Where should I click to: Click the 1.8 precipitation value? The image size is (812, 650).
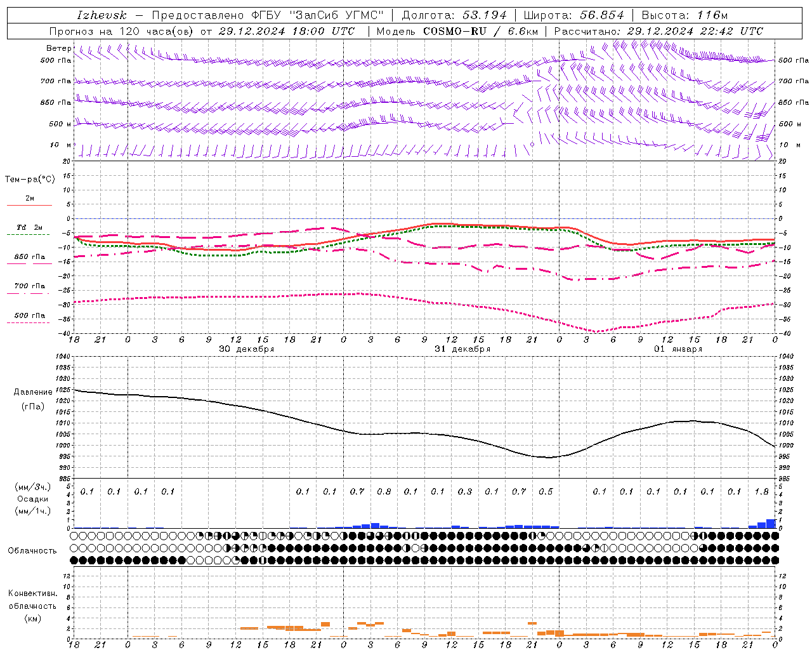[762, 492]
